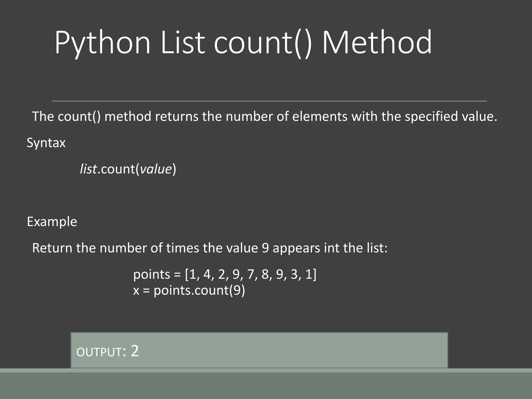Screen dimensions: 532x399
Task: Click the "Example" heading
Action: click(52, 222)
